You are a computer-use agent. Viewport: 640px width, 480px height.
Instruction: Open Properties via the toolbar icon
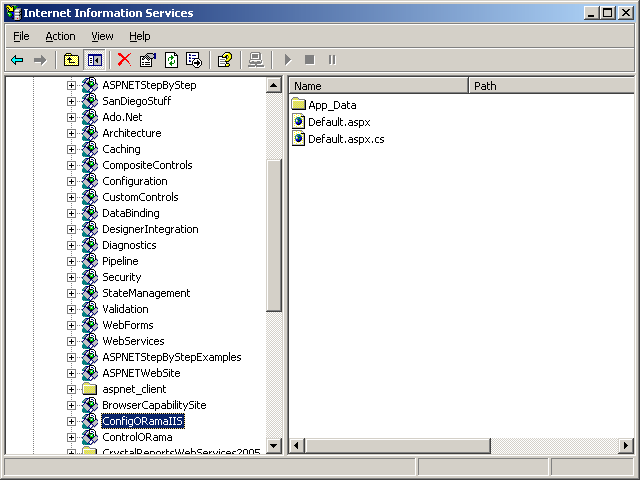[148, 60]
